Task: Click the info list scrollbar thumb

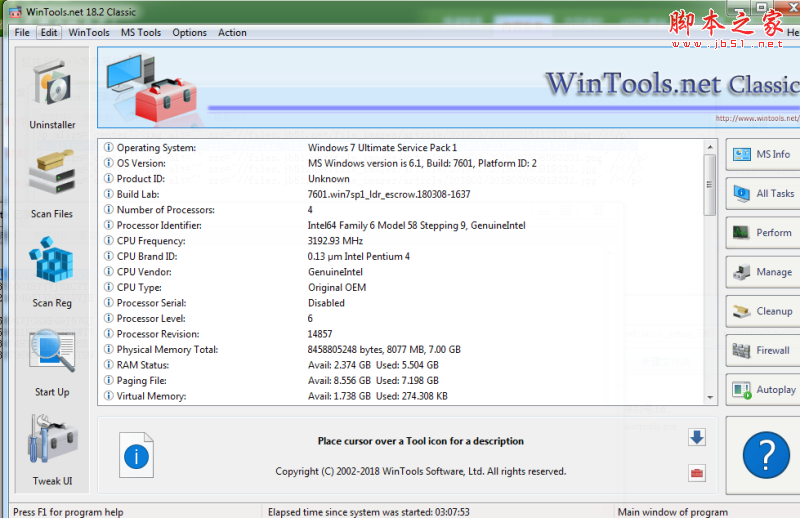Action: tap(710, 184)
